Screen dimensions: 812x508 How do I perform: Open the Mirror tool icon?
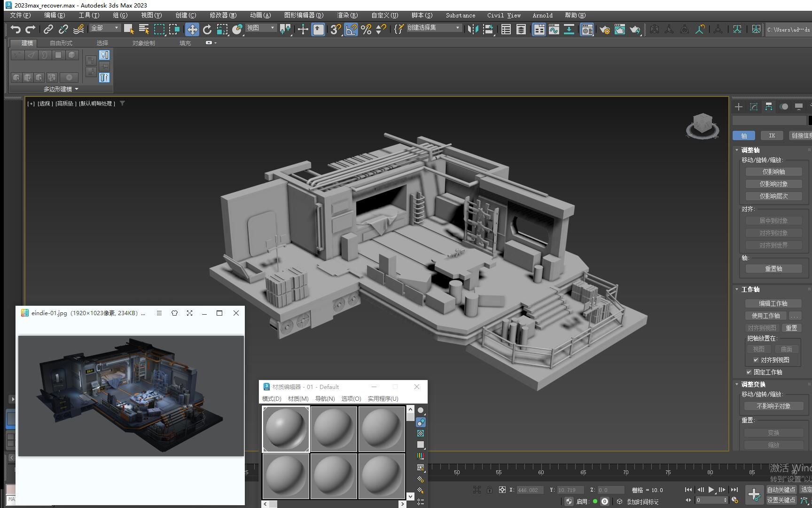472,29
